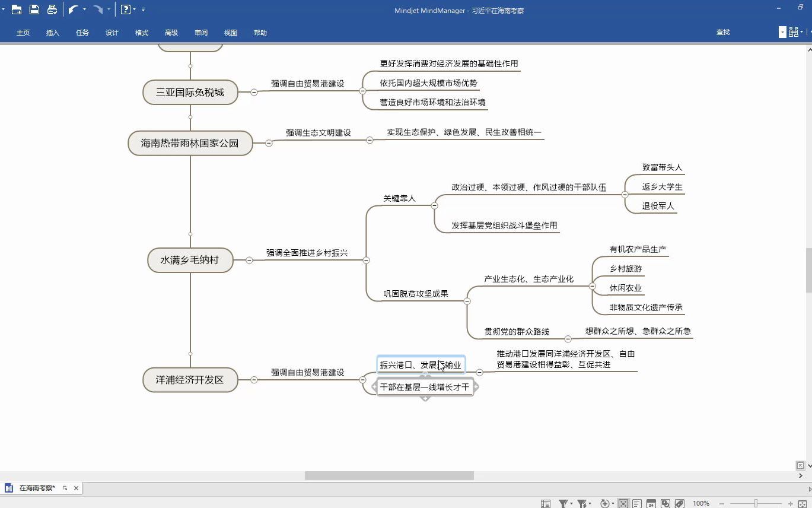Collapse subtopics of 强调全面推进乡村振兴

[366, 261]
